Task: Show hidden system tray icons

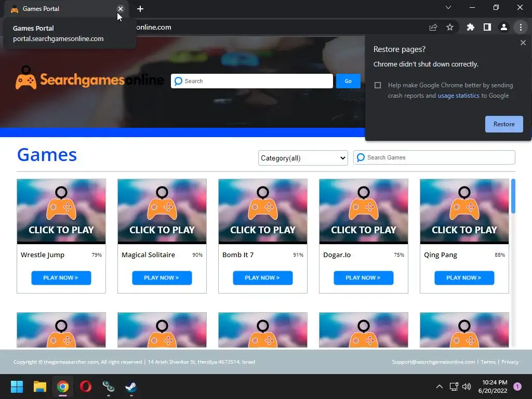Action: pos(440,387)
